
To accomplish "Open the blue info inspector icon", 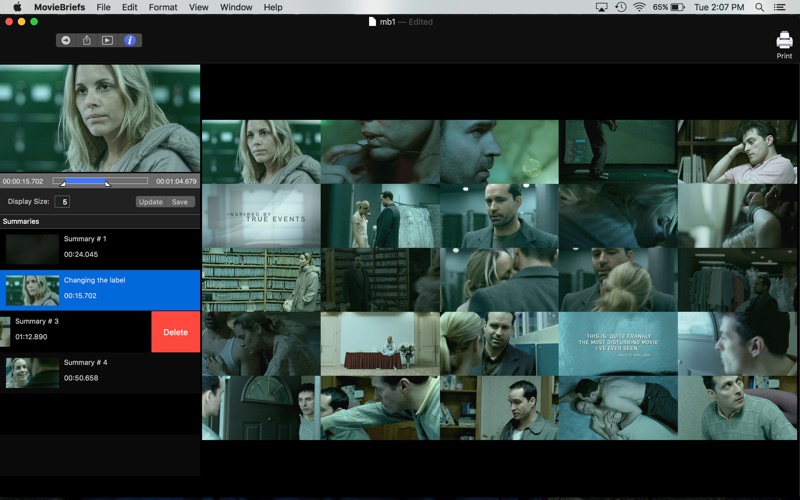I will tap(130, 40).
